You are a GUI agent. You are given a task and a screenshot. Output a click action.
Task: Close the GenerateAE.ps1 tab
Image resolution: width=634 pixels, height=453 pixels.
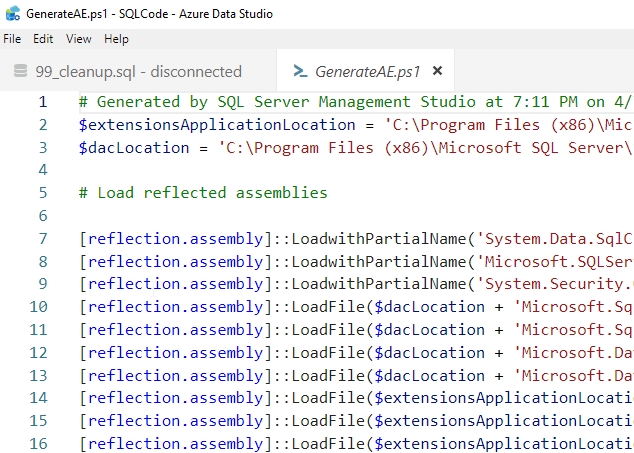point(437,71)
